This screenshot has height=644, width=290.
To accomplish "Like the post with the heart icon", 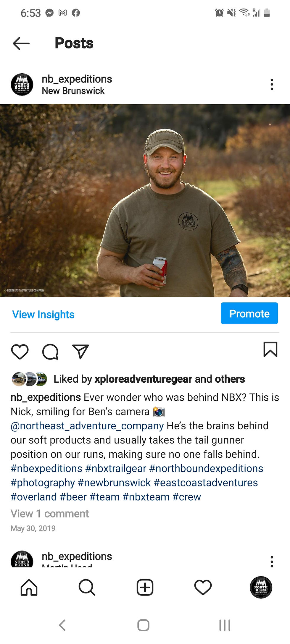I will pyautogui.click(x=20, y=352).
